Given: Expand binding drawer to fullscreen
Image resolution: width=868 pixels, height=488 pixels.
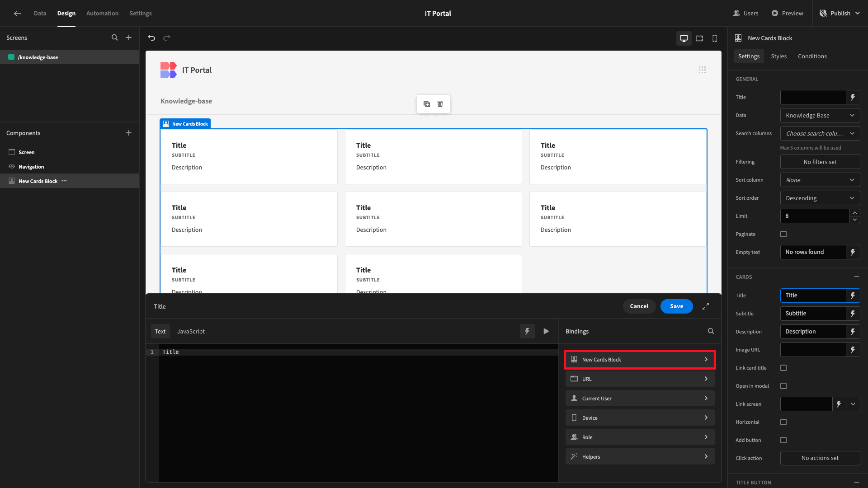Looking at the screenshot, I should pyautogui.click(x=706, y=306).
